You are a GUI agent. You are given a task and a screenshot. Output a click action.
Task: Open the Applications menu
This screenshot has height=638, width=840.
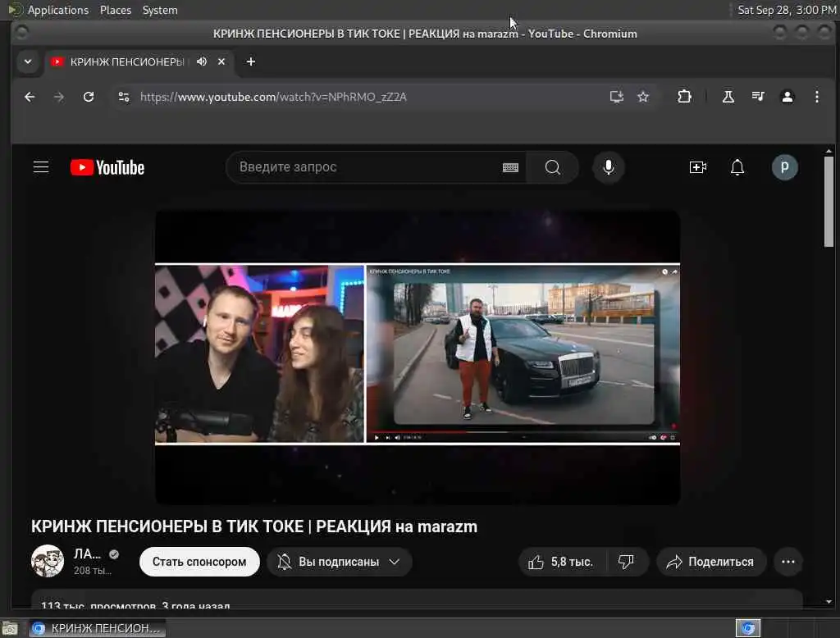coord(58,10)
